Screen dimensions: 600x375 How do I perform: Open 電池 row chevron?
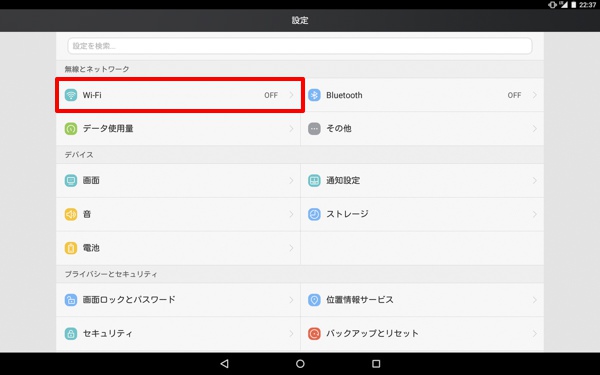coord(291,248)
